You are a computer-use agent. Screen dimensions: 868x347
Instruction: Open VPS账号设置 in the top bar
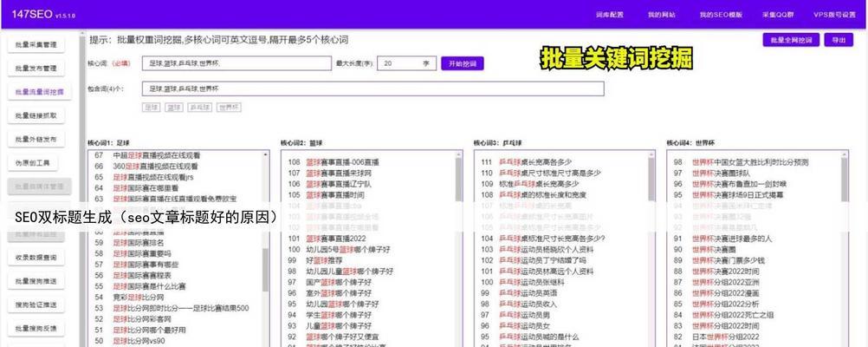click(x=834, y=15)
